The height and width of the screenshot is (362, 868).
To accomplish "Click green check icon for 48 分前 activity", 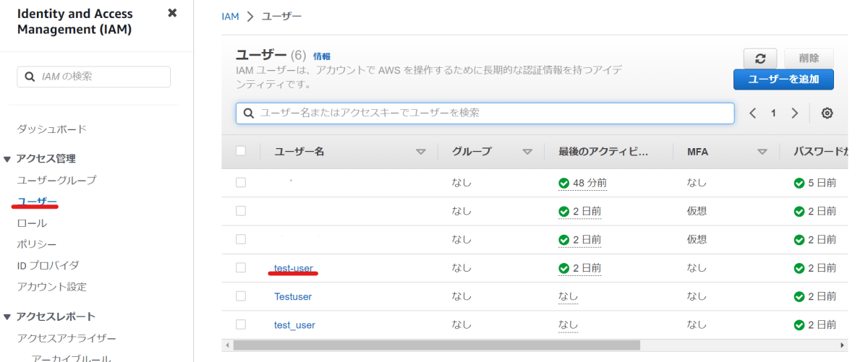I will pyautogui.click(x=563, y=183).
